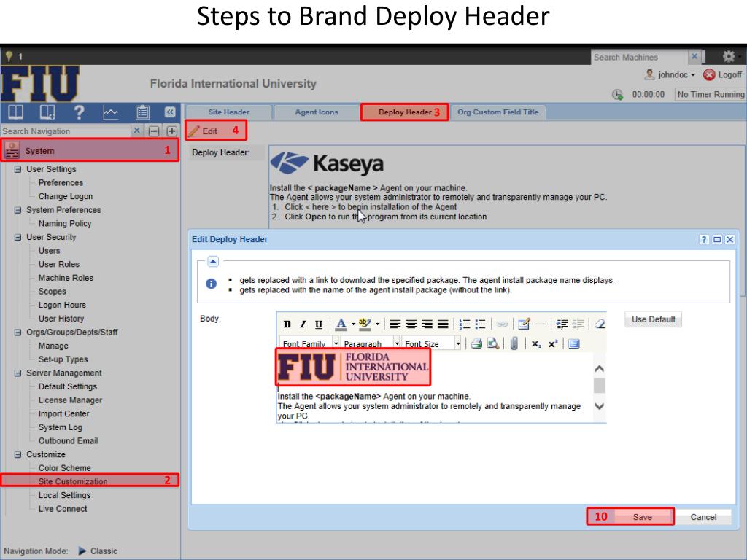This screenshot has width=747, height=560.
Task: Increase text indent in the editor
Action: [562, 324]
